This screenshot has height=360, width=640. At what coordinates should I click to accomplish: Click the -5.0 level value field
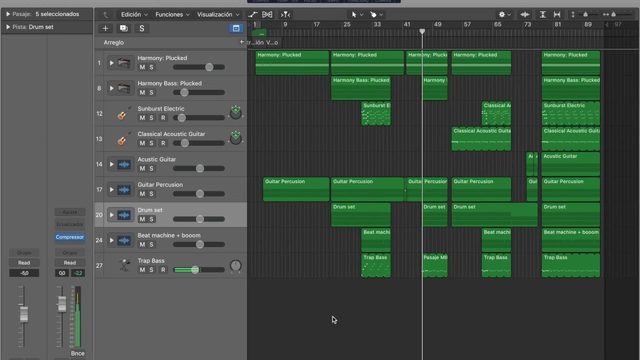click(x=24, y=273)
